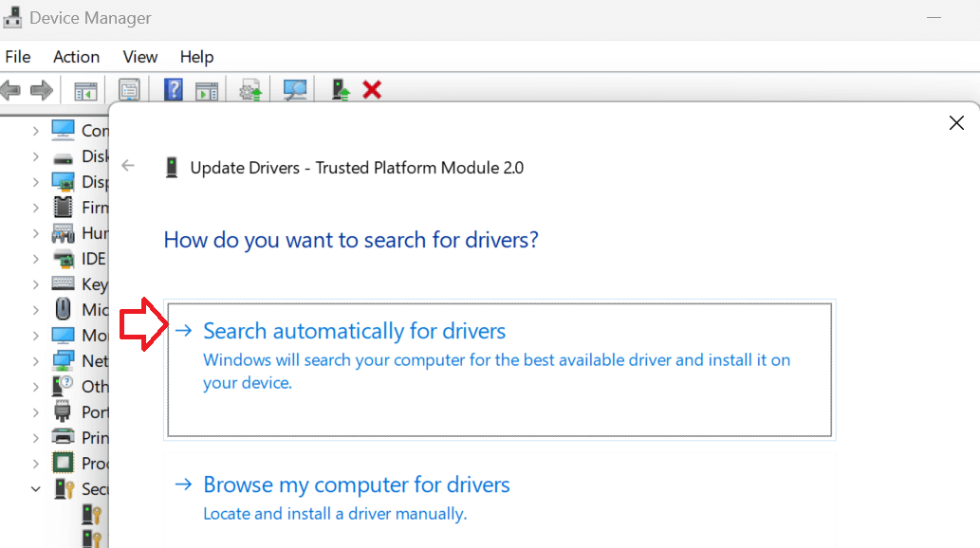The width and height of the screenshot is (980, 548).
Task: Click the Forward arrow in the toolbar
Action: [42, 91]
